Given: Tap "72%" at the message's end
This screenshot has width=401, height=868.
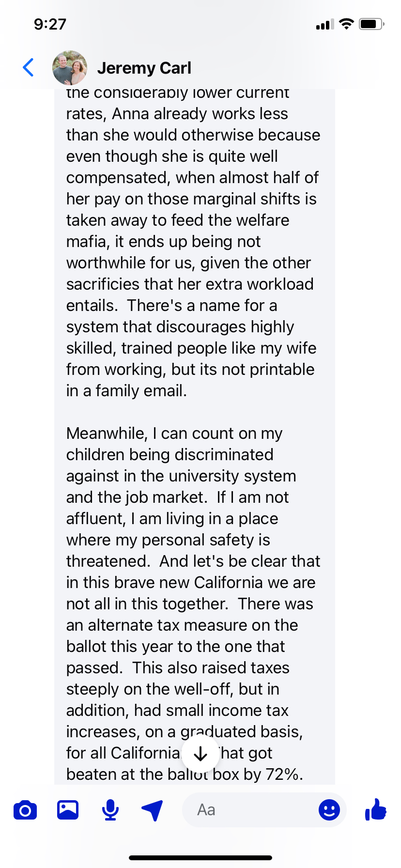Looking at the screenshot, I should (x=284, y=775).
